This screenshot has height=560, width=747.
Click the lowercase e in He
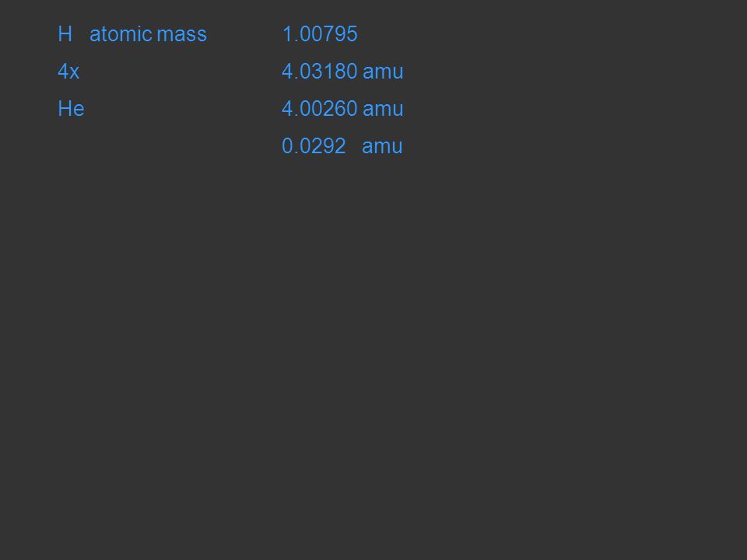pos(79,111)
